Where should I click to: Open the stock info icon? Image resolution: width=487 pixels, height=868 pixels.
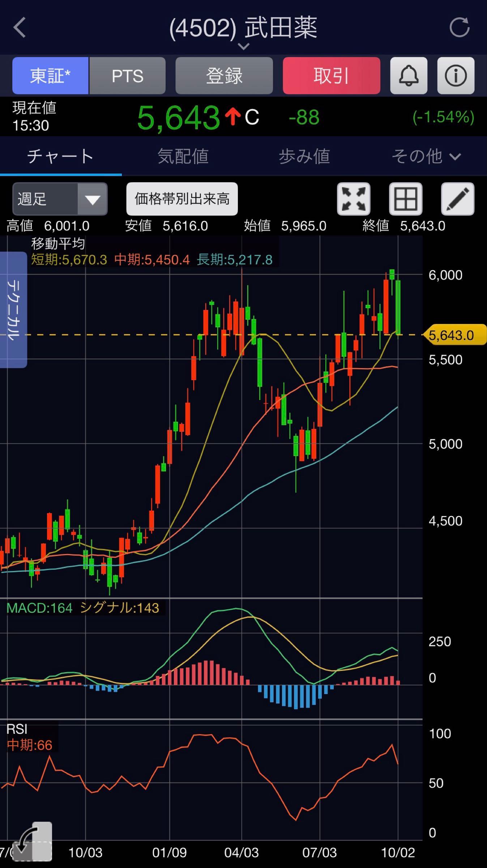[x=456, y=76]
